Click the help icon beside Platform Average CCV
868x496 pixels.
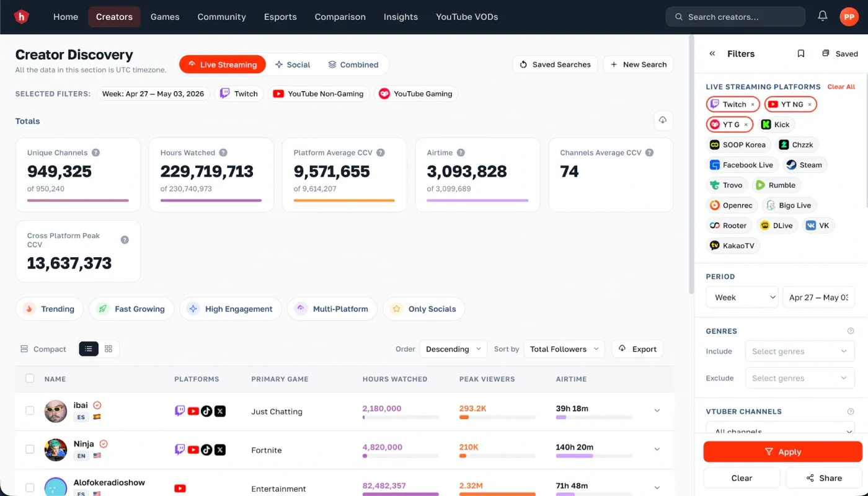(x=381, y=153)
